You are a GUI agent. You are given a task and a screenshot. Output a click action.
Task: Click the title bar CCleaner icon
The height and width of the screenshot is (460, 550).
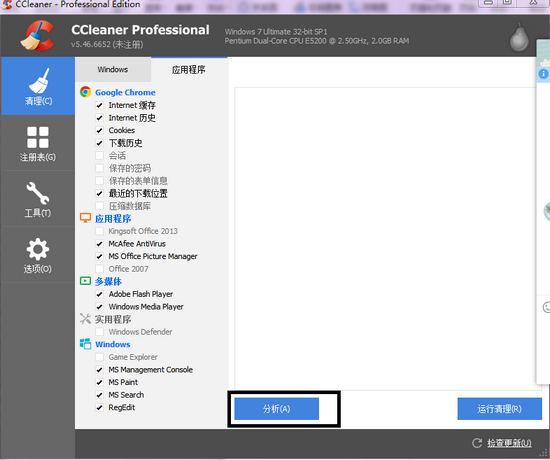6,5
